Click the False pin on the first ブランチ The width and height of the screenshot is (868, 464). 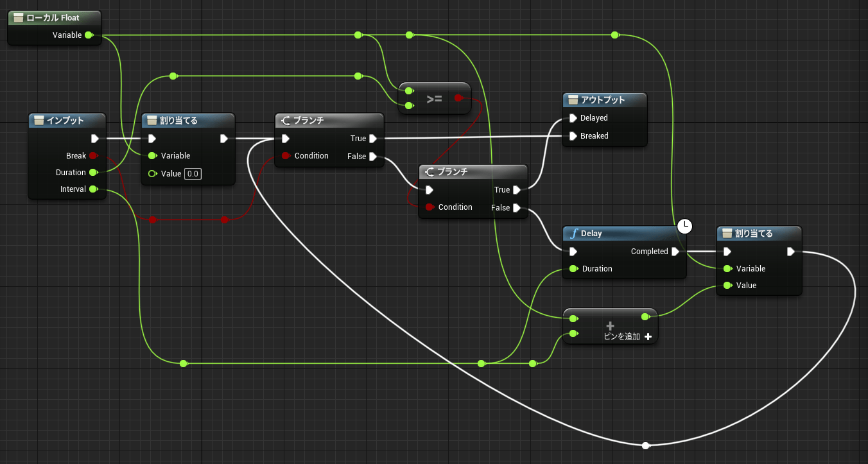click(x=374, y=156)
